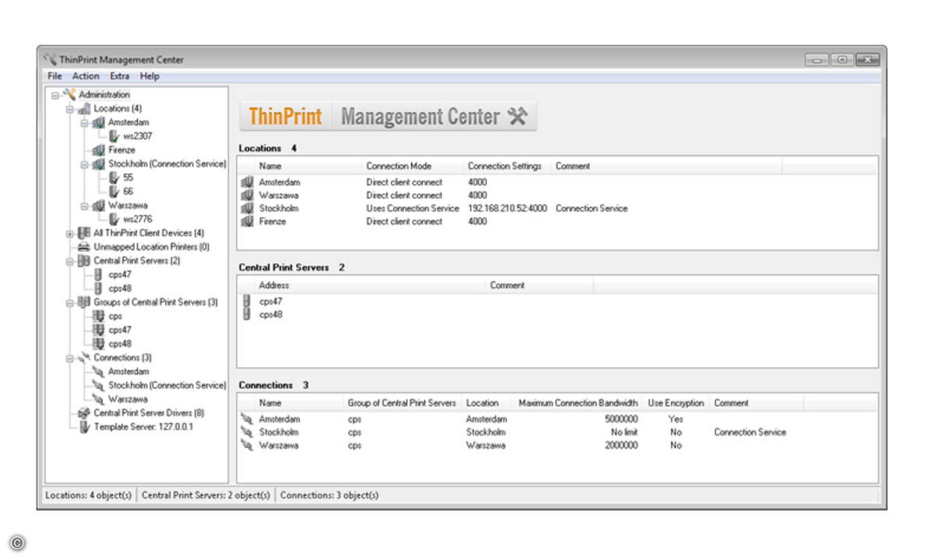Collapse the Stockholm (Connection Service) location node
This screenshot has width=934, height=560.
pos(84,164)
